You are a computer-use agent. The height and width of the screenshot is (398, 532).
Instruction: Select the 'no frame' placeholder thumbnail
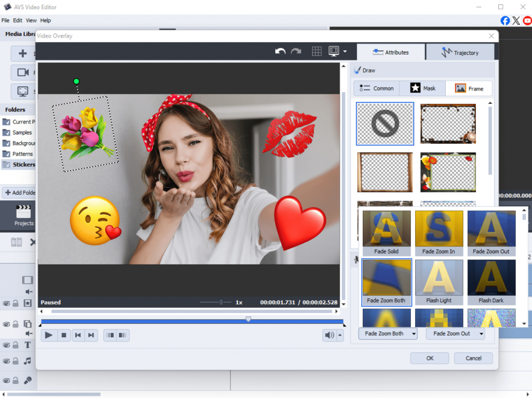click(385, 123)
